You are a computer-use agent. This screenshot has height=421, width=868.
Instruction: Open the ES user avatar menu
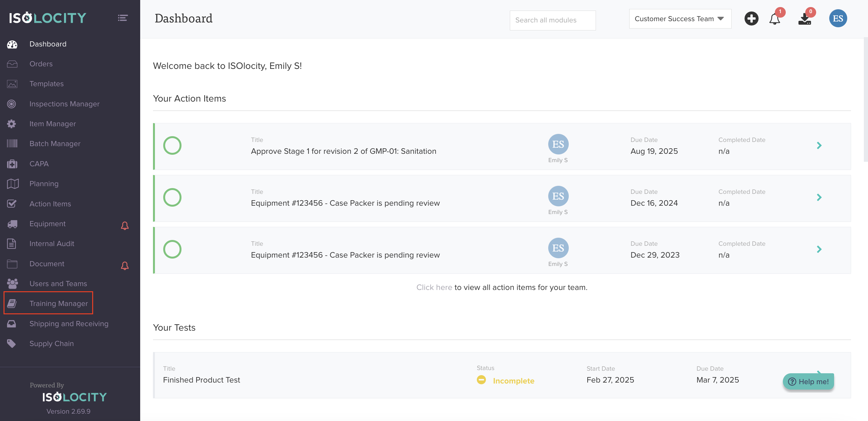pyautogui.click(x=838, y=19)
